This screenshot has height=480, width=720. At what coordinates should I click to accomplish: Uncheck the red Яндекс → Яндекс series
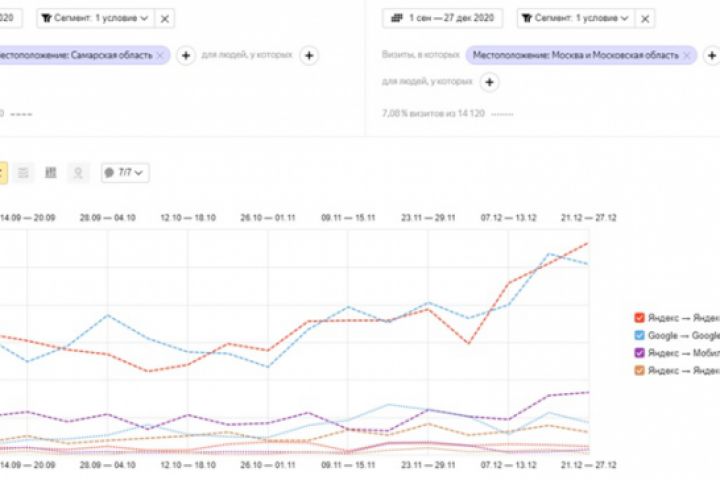(639, 317)
